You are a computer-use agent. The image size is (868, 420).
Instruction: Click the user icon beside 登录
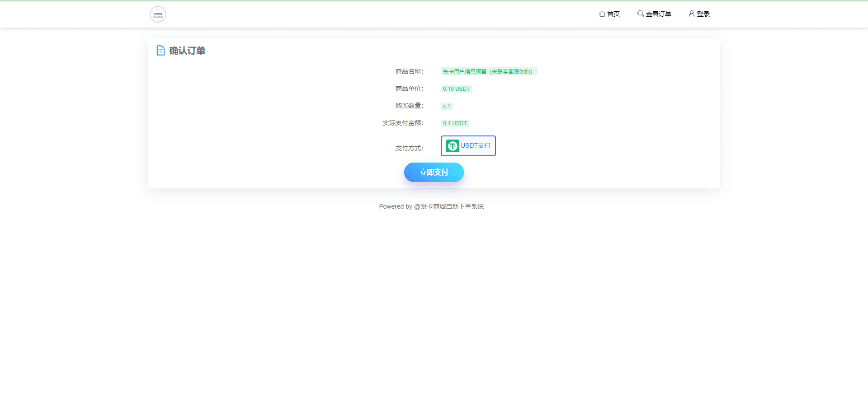tap(691, 14)
